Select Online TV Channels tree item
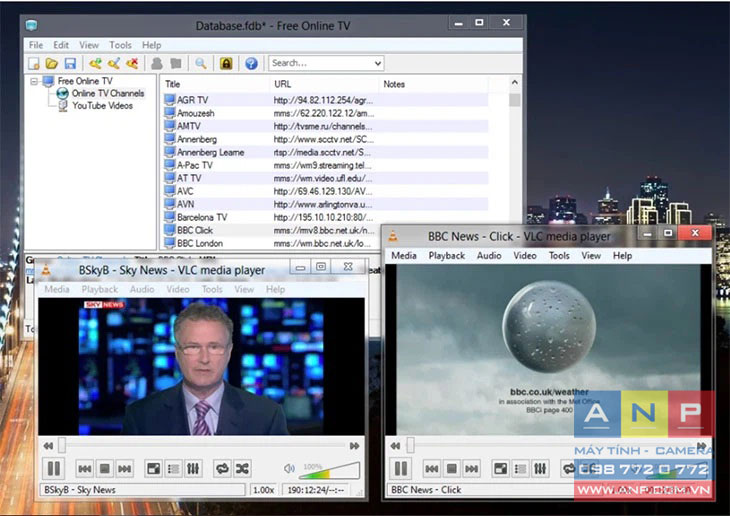This screenshot has height=516, width=730. pyautogui.click(x=108, y=94)
